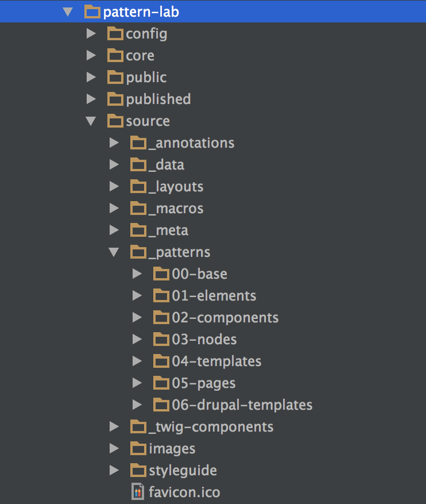Click the core folder icon

point(114,55)
